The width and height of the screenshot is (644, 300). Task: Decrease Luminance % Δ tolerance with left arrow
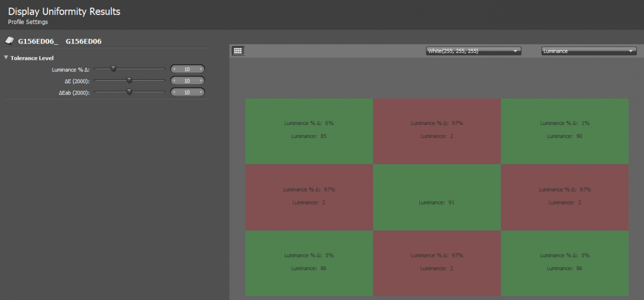pos(174,69)
